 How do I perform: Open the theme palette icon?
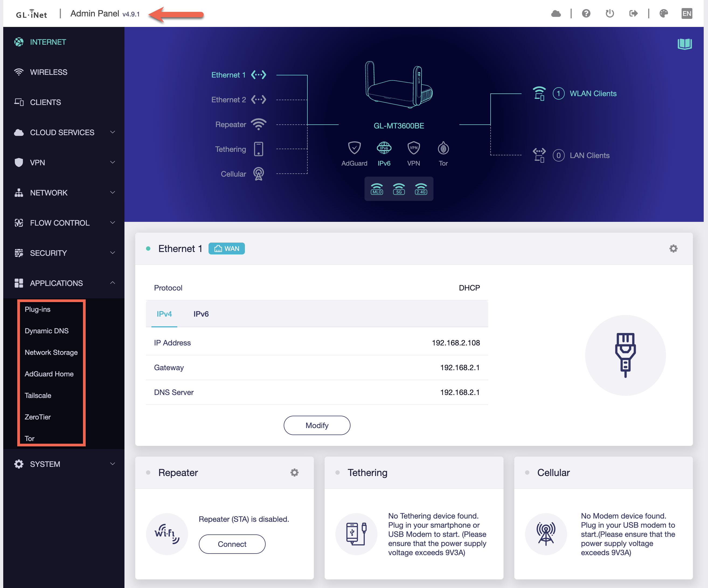(x=664, y=13)
